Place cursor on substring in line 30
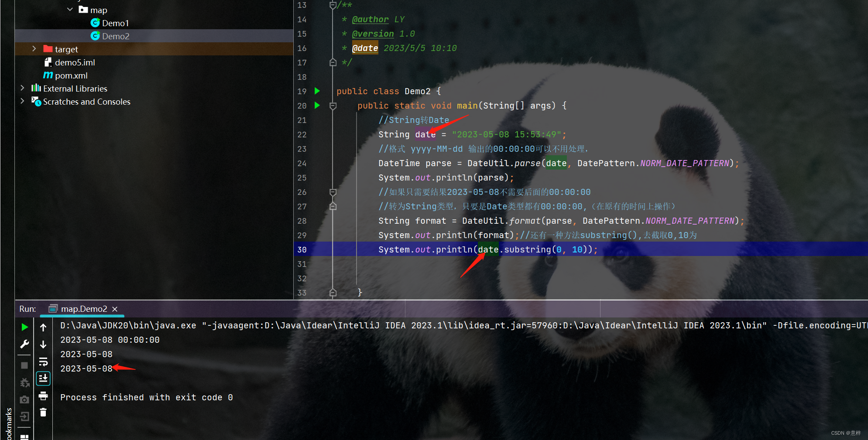This screenshot has height=440, width=868. pyautogui.click(x=528, y=249)
